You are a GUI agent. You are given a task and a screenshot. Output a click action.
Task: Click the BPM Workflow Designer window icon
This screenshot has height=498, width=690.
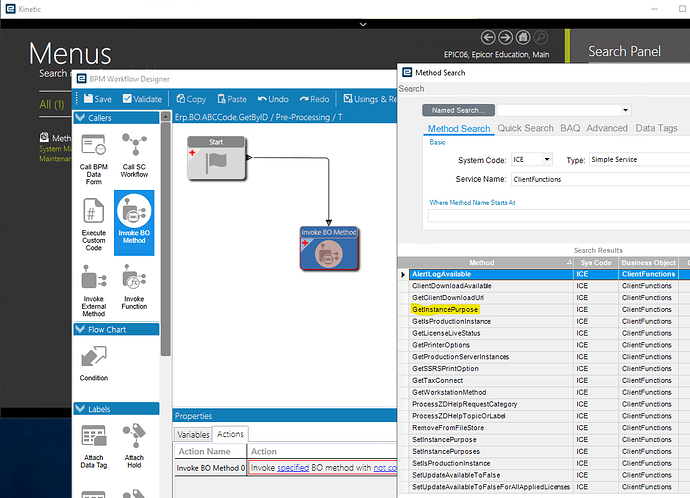click(81, 79)
